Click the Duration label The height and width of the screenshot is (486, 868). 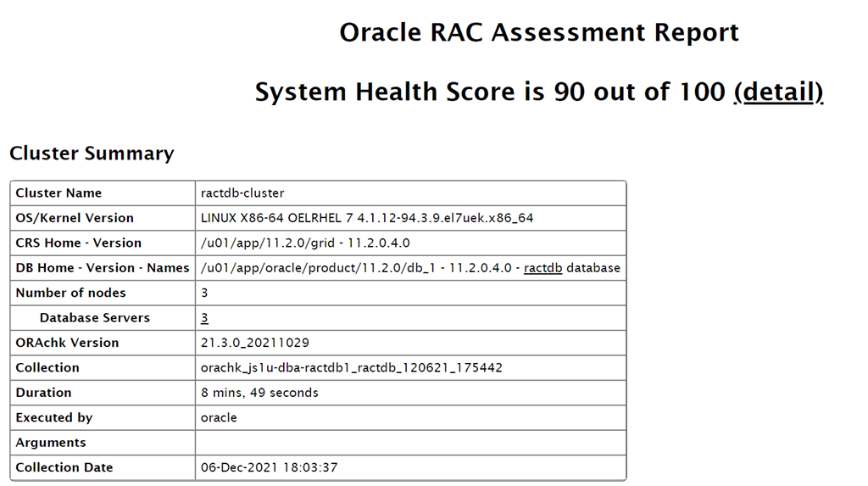point(44,393)
